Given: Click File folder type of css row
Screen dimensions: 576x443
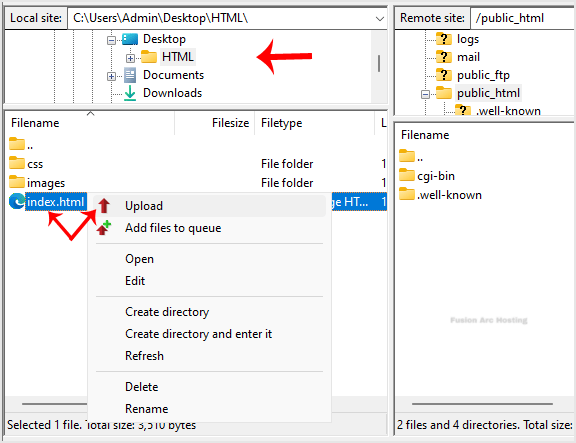Looking at the screenshot, I should pos(287,164).
